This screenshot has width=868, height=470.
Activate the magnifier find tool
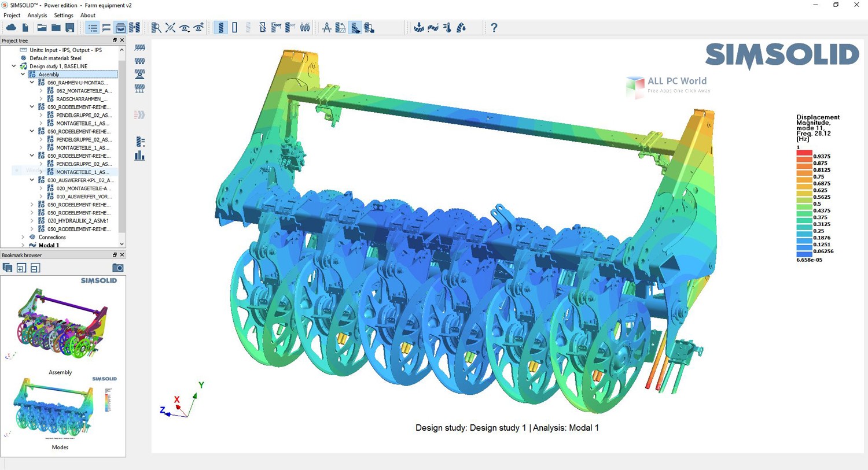(x=155, y=27)
